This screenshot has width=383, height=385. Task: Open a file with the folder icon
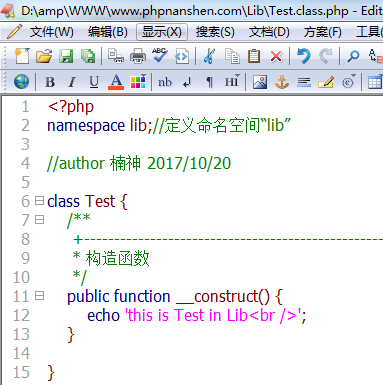point(44,56)
